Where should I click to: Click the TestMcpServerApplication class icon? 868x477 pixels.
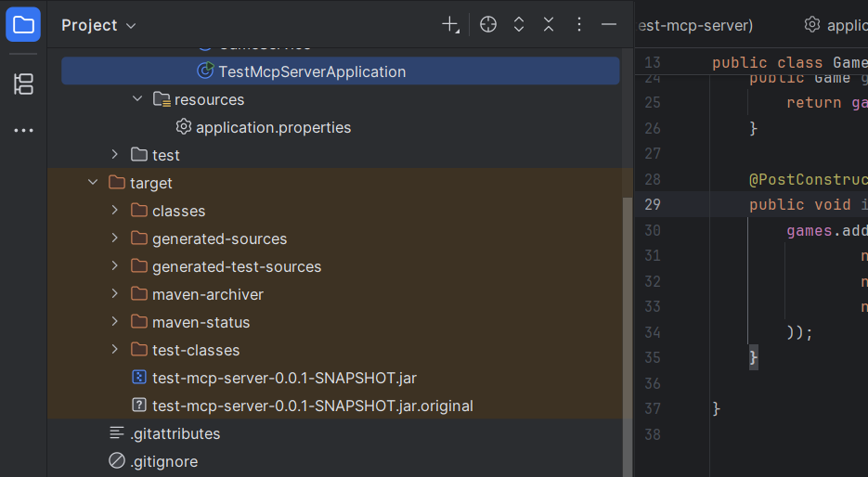pos(205,71)
